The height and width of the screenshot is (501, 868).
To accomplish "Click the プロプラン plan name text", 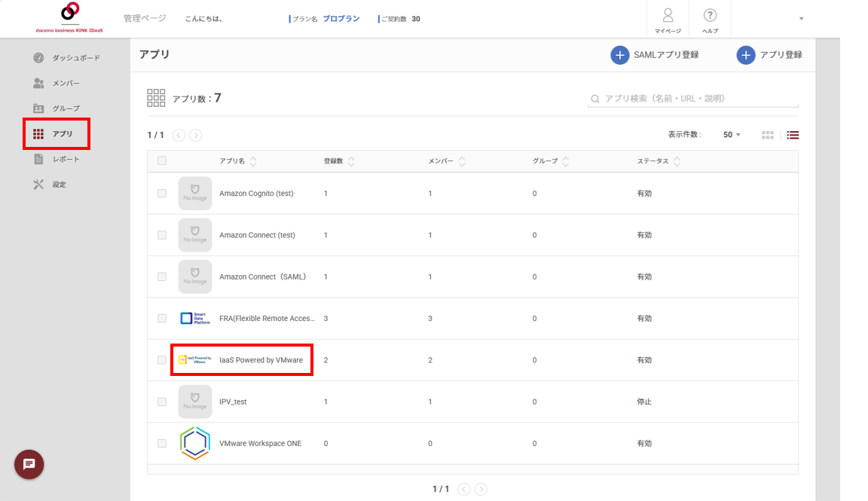I will (341, 19).
